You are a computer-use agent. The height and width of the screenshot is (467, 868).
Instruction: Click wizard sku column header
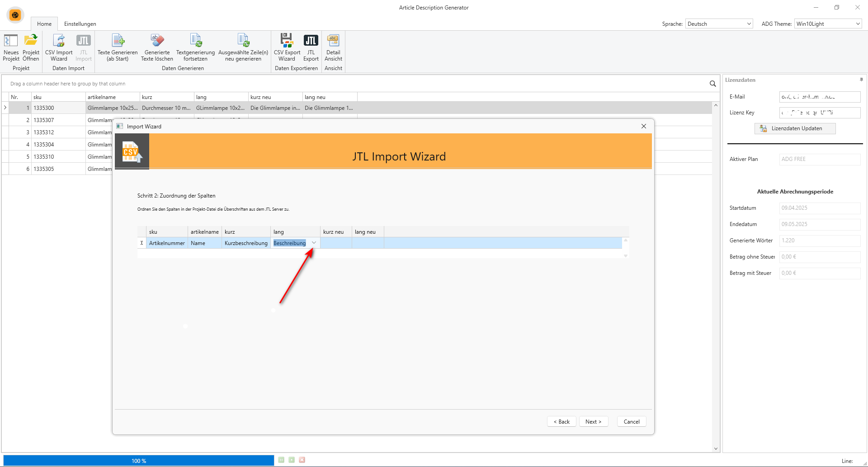click(x=167, y=232)
